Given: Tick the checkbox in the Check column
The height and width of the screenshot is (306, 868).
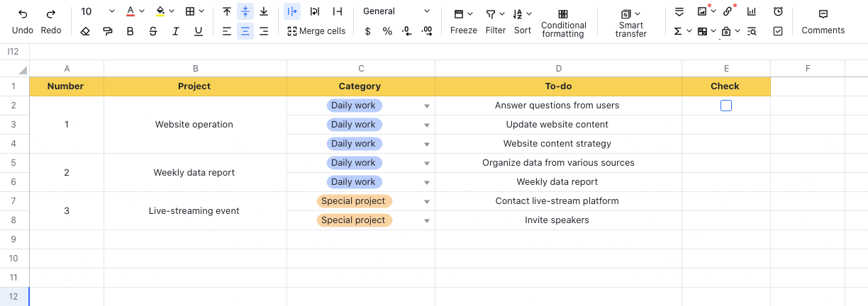Looking at the screenshot, I should (x=725, y=106).
